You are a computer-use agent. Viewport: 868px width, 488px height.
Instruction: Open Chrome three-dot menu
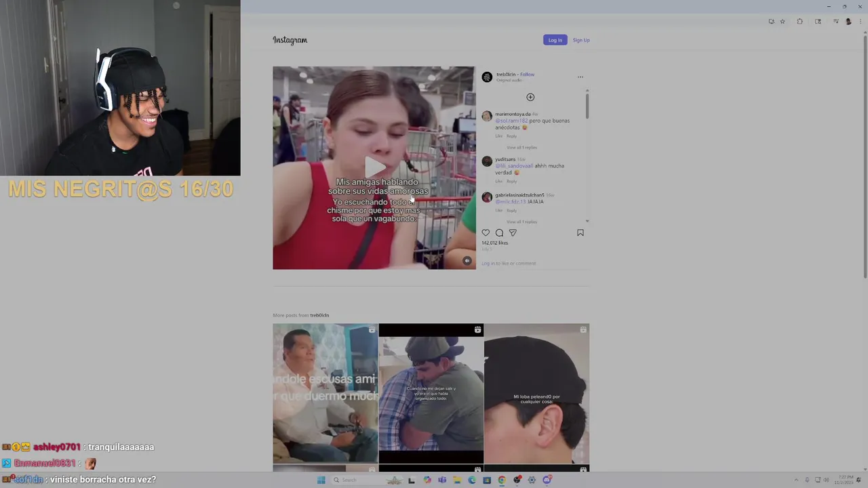861,22
